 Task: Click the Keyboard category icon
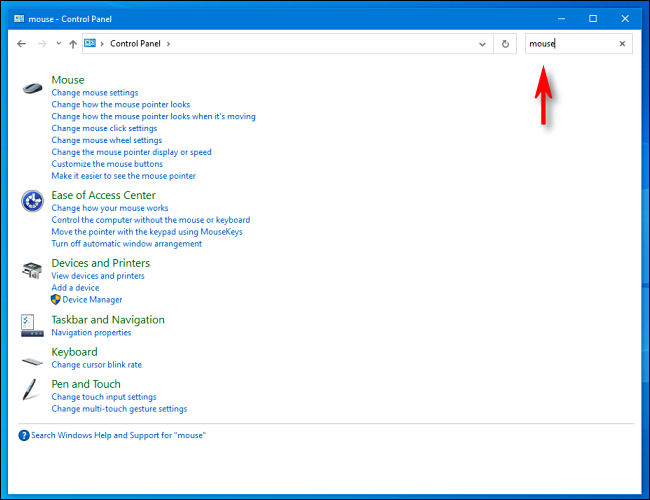pos(32,358)
